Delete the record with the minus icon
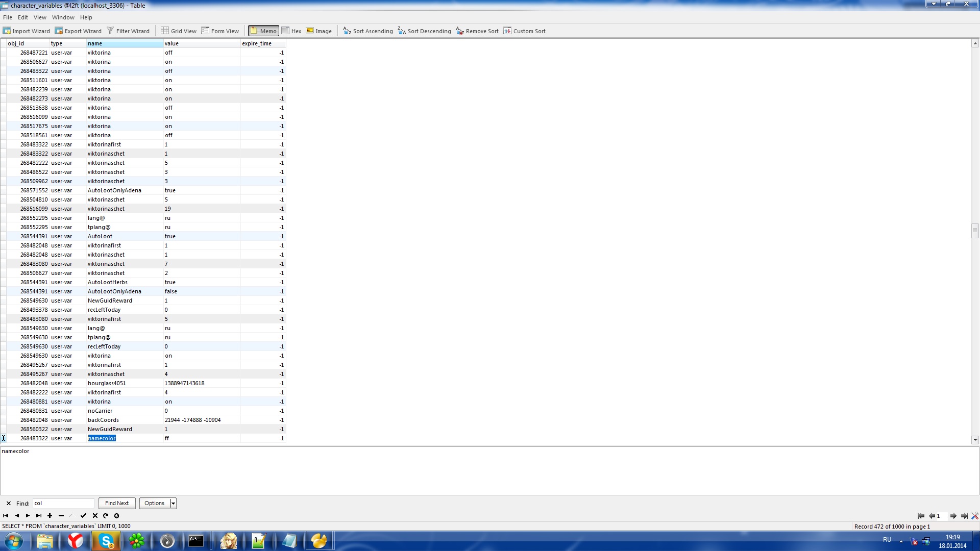980x551 pixels. pyautogui.click(x=61, y=516)
